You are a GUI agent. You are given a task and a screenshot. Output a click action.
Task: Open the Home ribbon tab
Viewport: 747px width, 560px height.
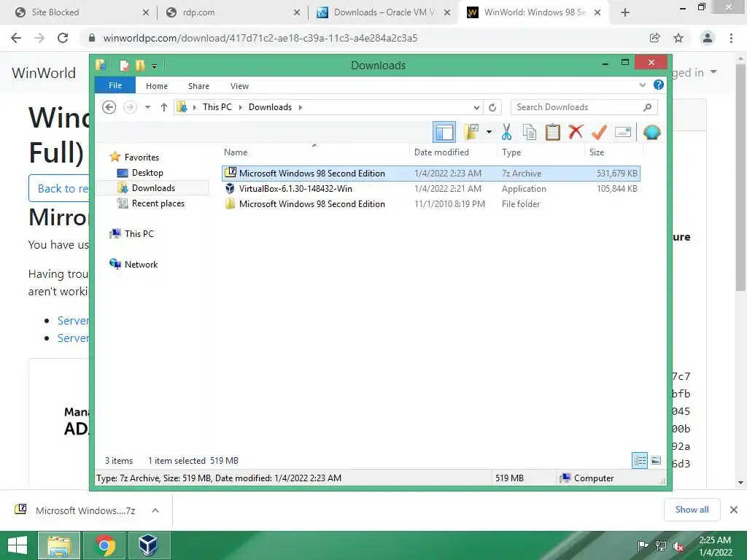pos(157,86)
